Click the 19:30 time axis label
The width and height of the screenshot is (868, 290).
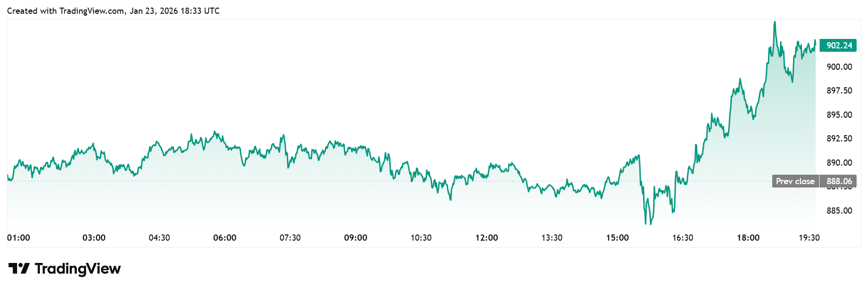(809, 238)
